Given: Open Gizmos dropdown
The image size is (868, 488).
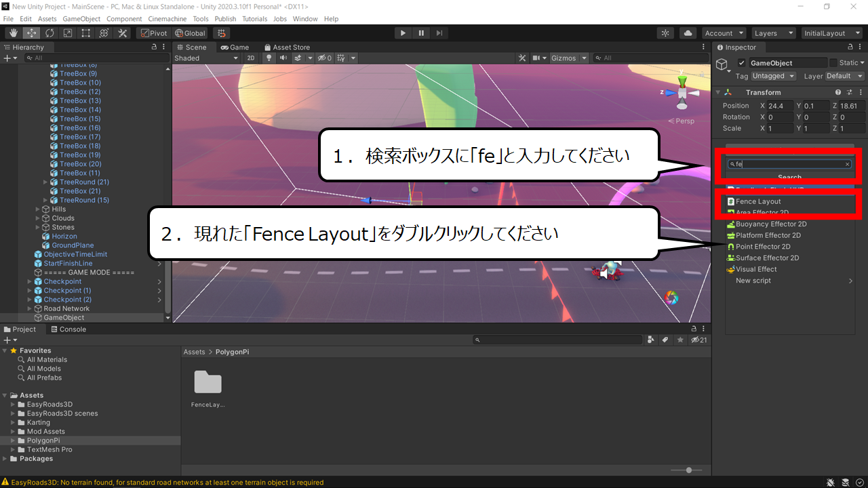Looking at the screenshot, I should [x=567, y=58].
